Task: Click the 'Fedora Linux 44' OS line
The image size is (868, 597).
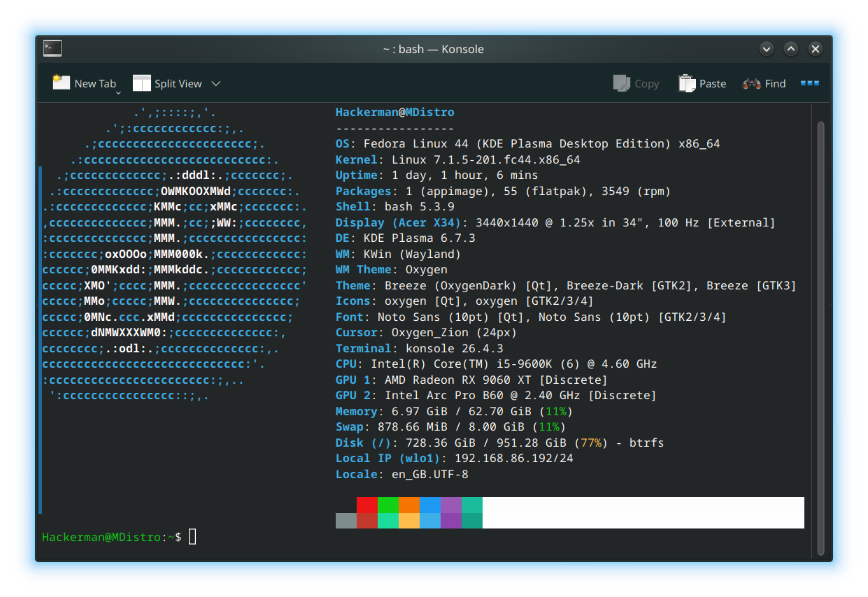Action: pos(528,143)
